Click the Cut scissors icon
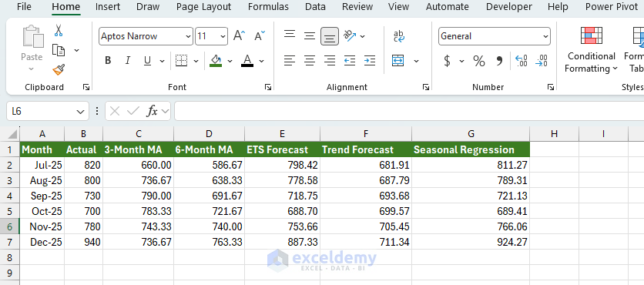The height and width of the screenshot is (285, 644). (59, 30)
